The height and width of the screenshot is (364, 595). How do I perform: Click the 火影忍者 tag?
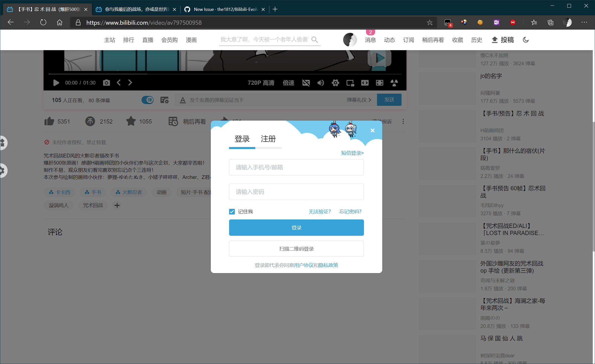click(x=129, y=192)
